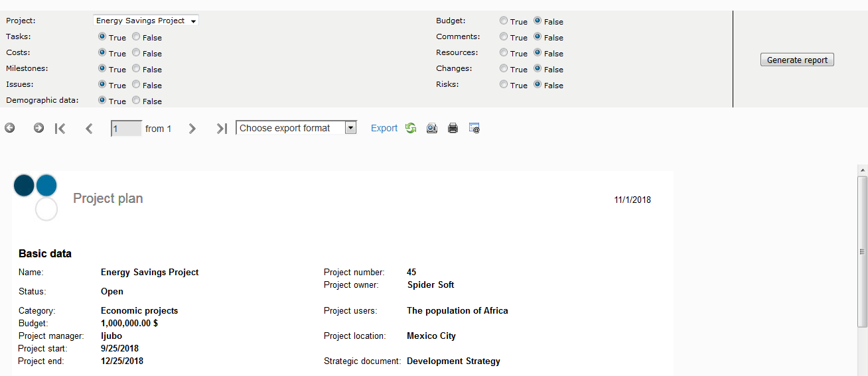Set Issues to False
The image size is (868, 376).
(x=136, y=85)
